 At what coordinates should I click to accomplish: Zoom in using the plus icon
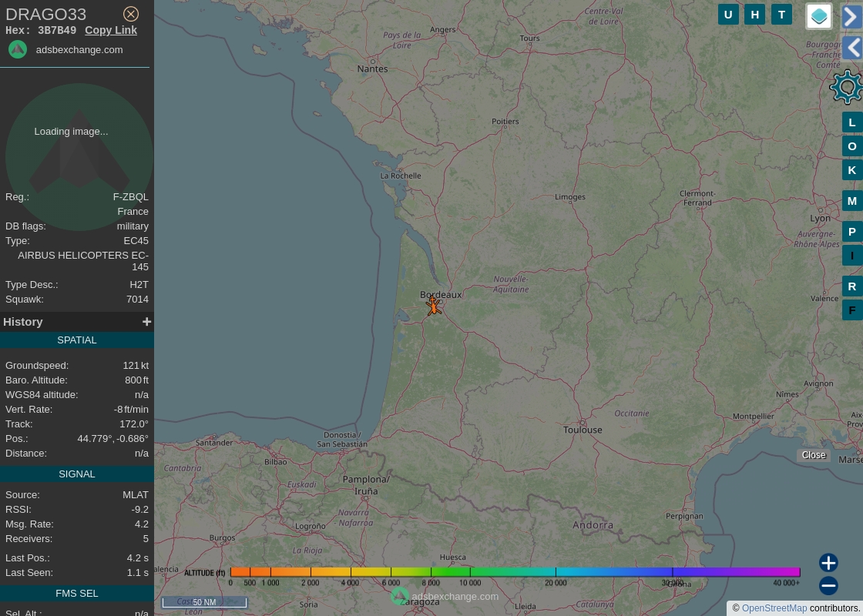[x=828, y=563]
